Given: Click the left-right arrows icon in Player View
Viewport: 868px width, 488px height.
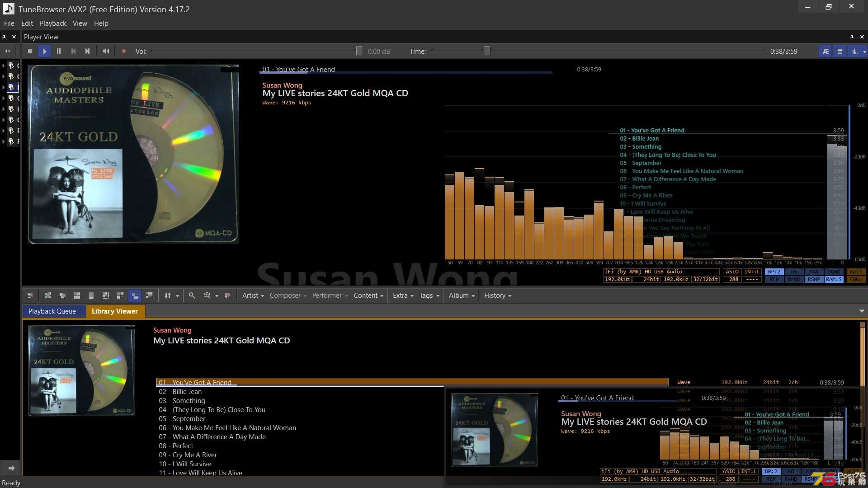Looking at the screenshot, I should 8,52.
